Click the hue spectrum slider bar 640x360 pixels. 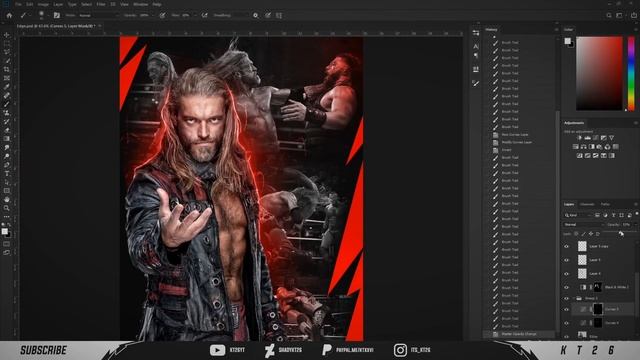click(x=631, y=73)
